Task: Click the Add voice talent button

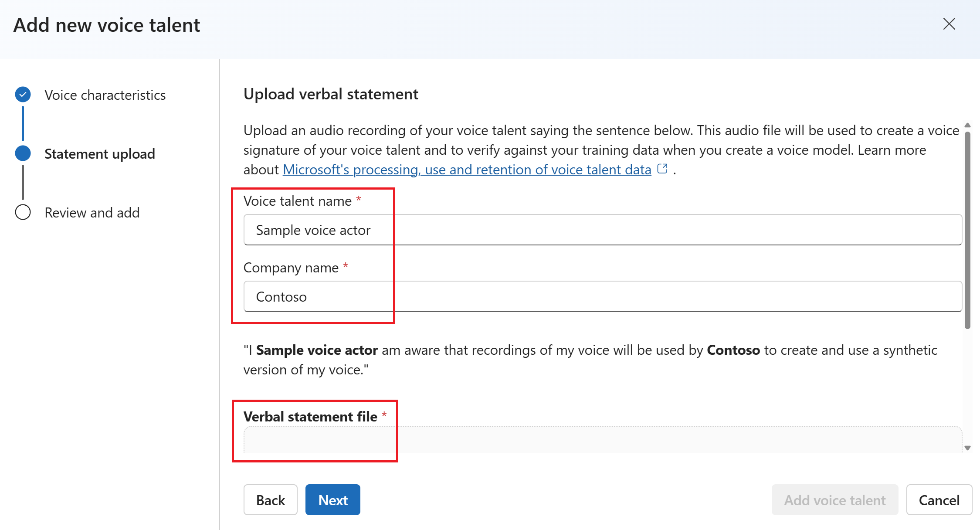Action: coord(834,500)
